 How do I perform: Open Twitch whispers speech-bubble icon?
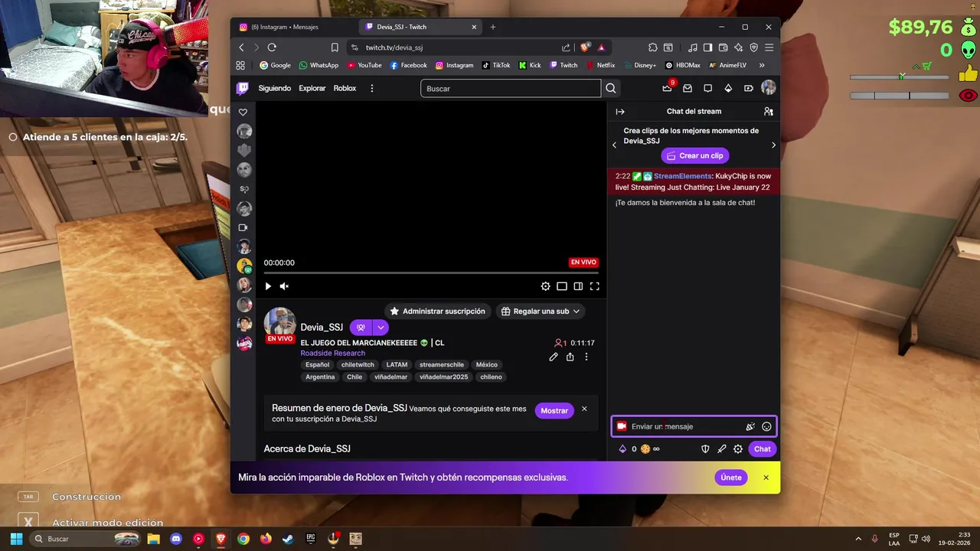click(708, 88)
